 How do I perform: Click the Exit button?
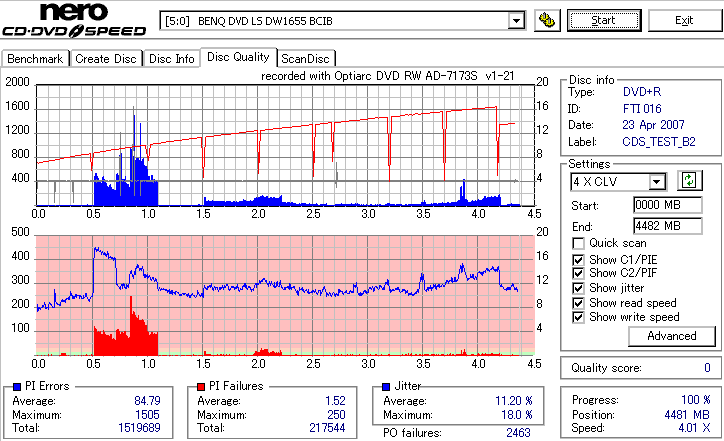click(684, 20)
